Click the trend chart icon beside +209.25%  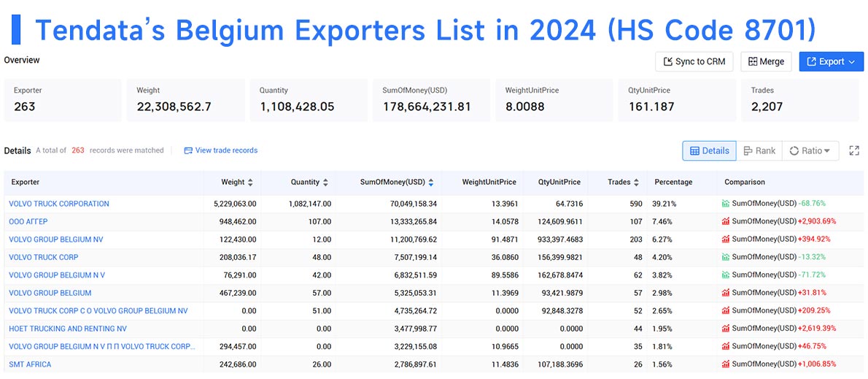point(725,311)
